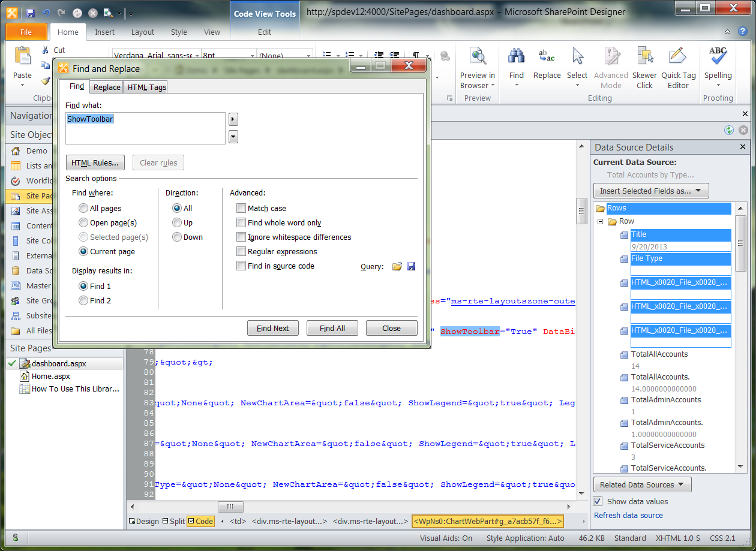Screen dimensions: 756x551
Task: Open the File tab
Action: [26, 32]
